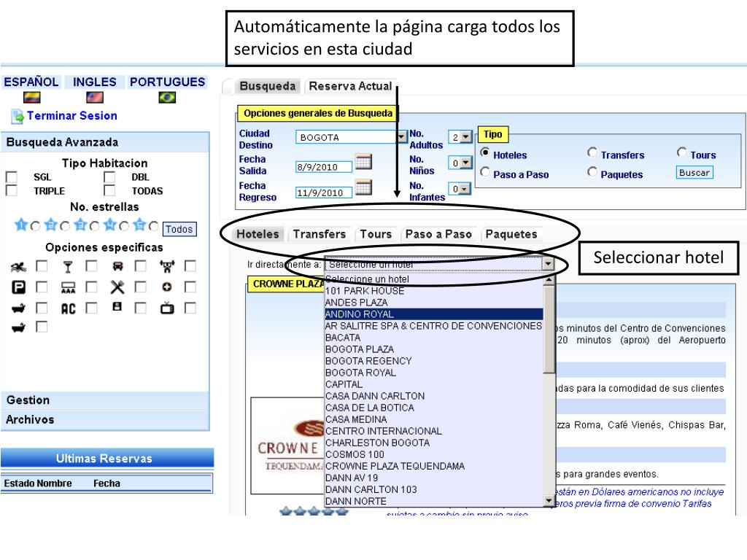Click the conference room AAA icon
747x560 pixels.
[x=68, y=287]
